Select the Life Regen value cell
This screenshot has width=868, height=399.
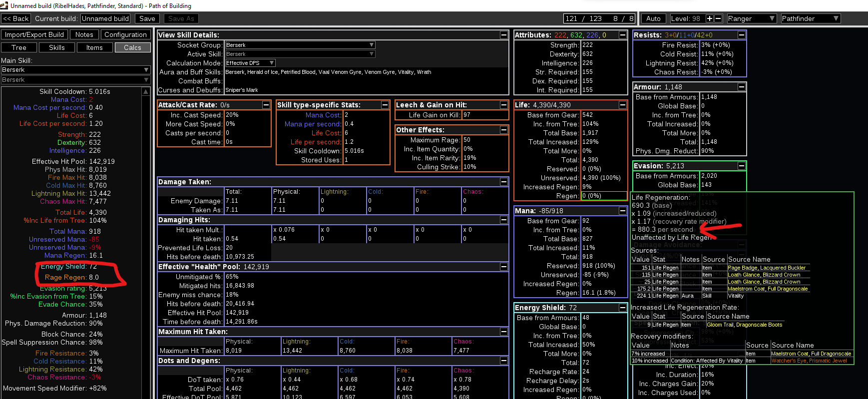coord(604,196)
